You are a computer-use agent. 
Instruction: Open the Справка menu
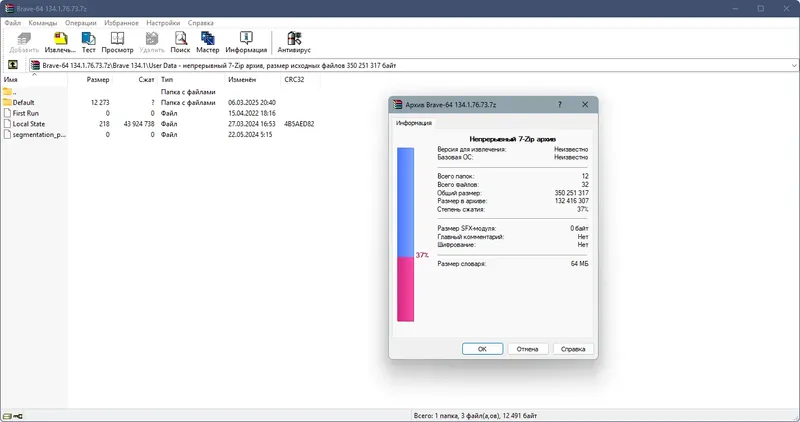201,23
